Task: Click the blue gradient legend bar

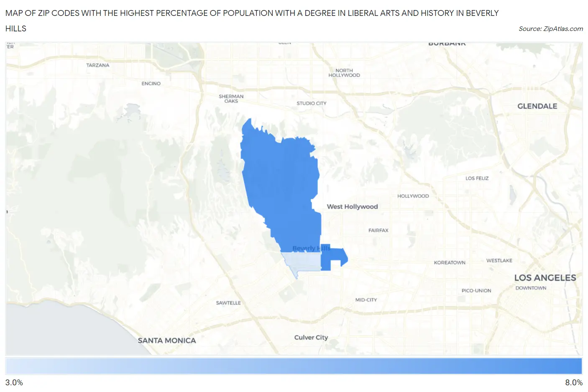Action: pyautogui.click(x=294, y=366)
